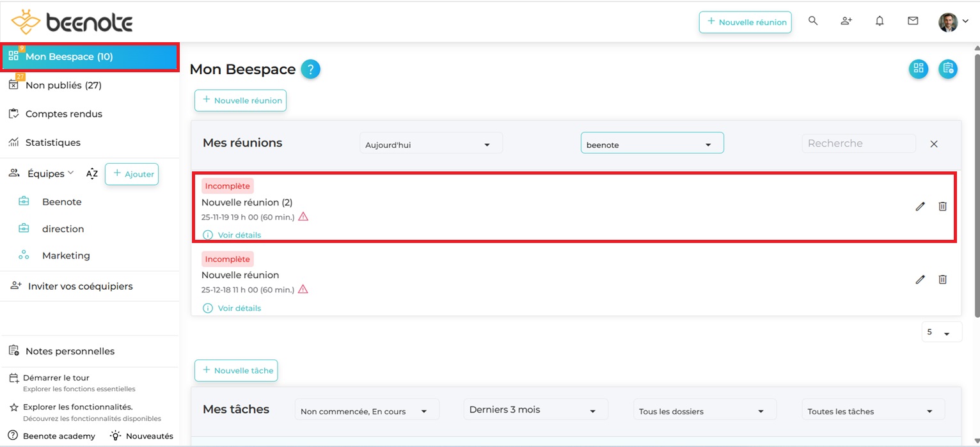Edit Nouvelle réunion (2) with pencil icon
This screenshot has height=447, width=980.
click(920, 207)
